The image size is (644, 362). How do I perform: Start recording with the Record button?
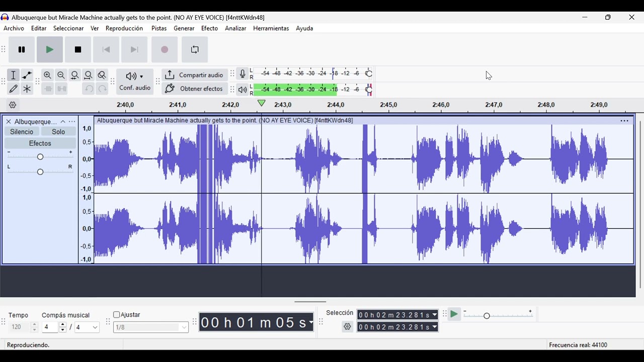point(165,50)
